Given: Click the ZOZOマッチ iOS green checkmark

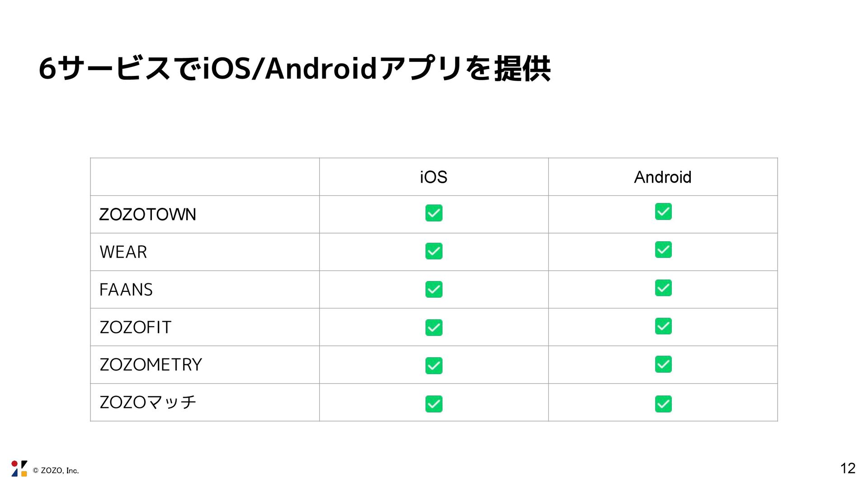Looking at the screenshot, I should tap(434, 404).
